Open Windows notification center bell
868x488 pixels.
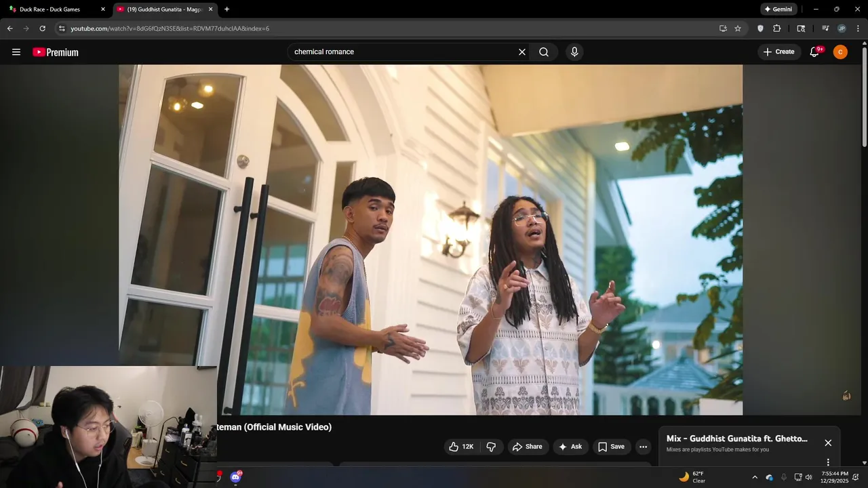point(856,477)
